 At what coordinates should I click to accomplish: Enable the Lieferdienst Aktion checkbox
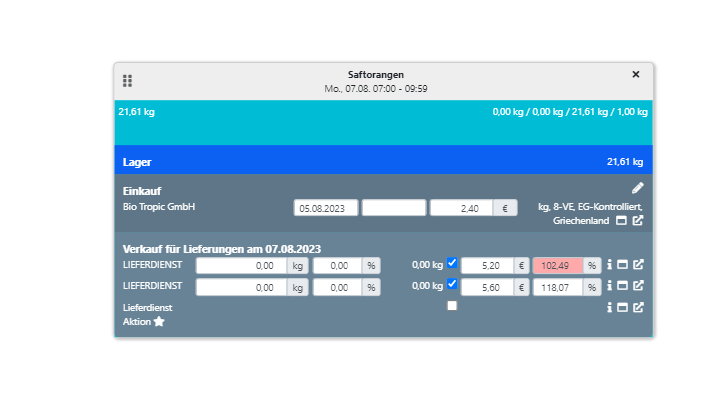coord(452,306)
